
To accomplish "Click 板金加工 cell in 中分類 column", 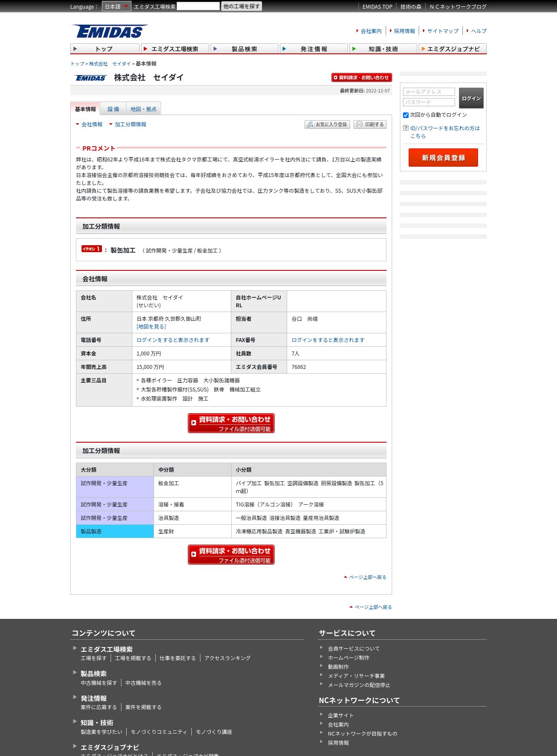I will point(193,487).
